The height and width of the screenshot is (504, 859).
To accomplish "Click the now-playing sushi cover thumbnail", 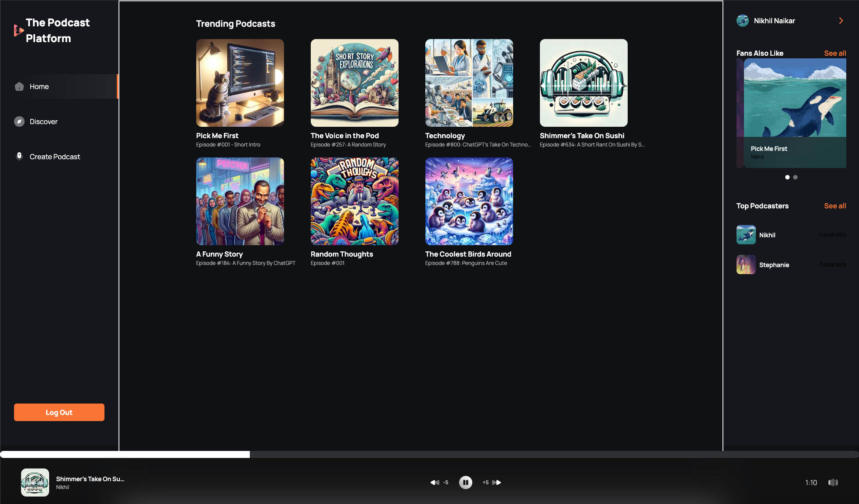I will tap(35, 483).
